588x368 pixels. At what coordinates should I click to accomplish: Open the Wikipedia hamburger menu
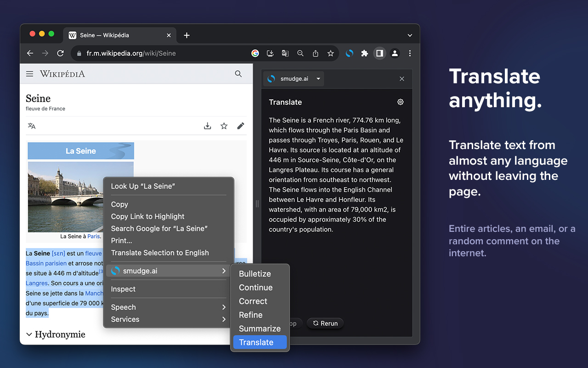29,74
